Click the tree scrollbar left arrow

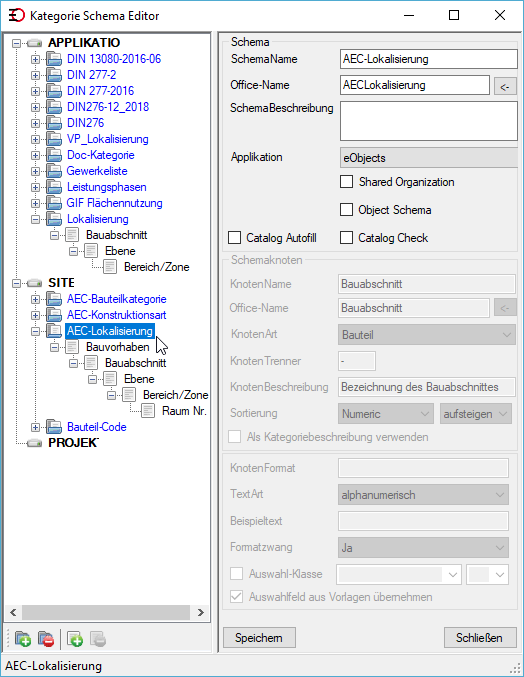(13, 612)
